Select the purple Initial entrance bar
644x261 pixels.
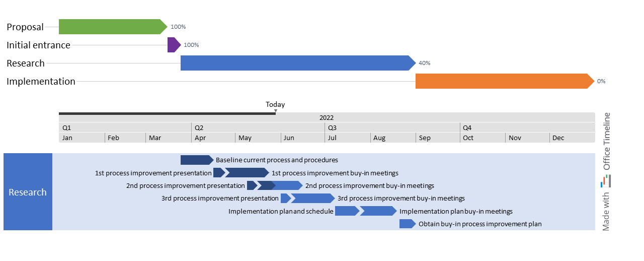click(173, 45)
